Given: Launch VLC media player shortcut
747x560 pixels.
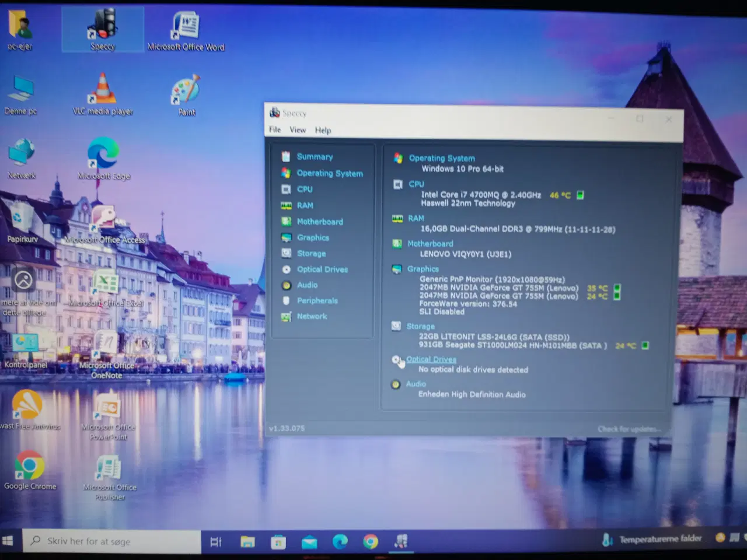Looking at the screenshot, I should 103,94.
